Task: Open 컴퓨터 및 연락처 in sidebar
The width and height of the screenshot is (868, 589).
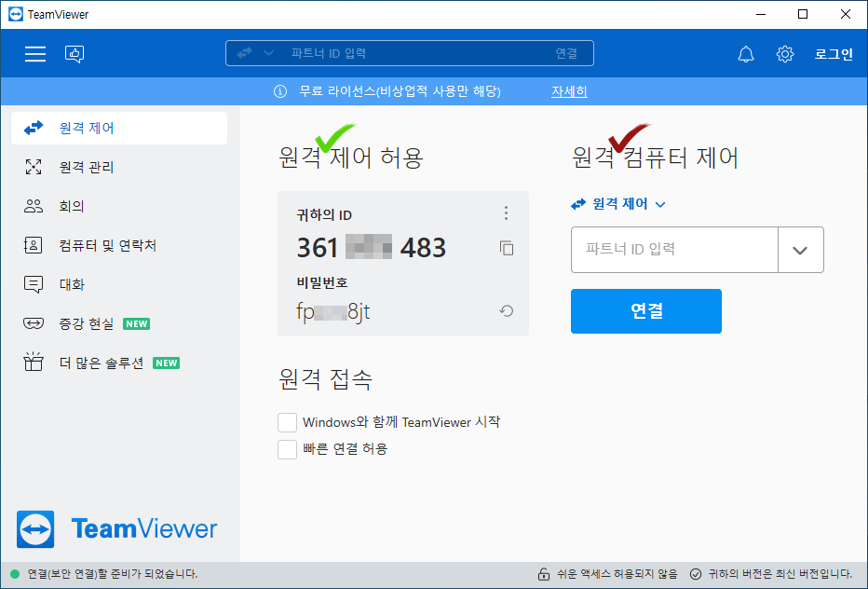Action: point(119,245)
